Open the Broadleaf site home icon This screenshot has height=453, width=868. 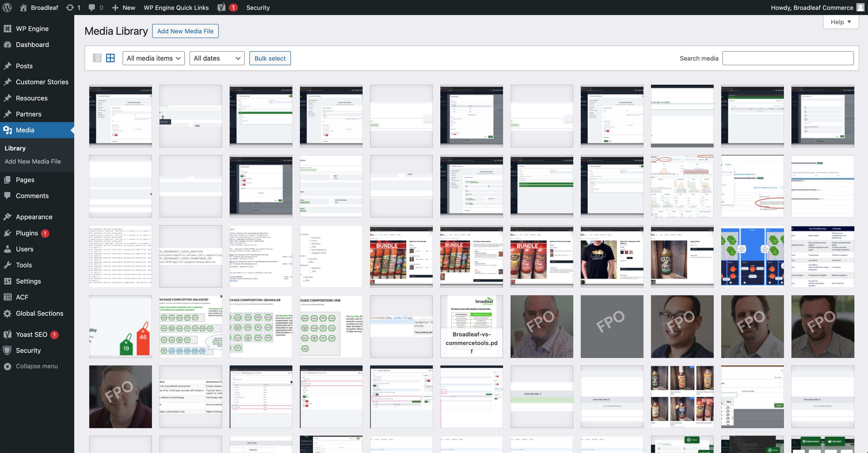pyautogui.click(x=23, y=8)
